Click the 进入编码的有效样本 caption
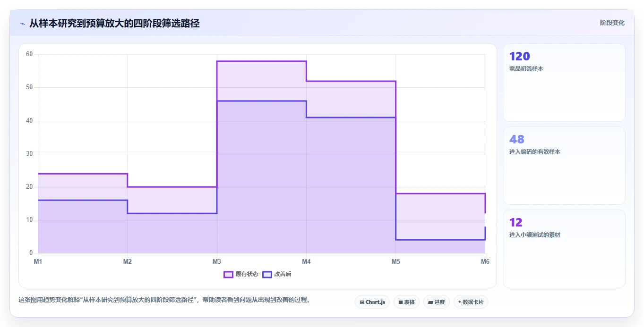The width and height of the screenshot is (644, 327). 535,152
